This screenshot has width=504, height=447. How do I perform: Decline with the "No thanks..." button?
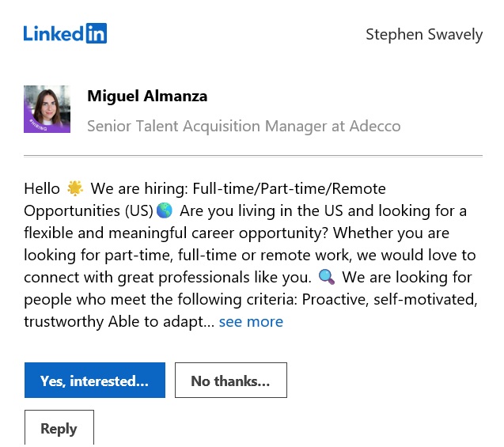(x=230, y=381)
